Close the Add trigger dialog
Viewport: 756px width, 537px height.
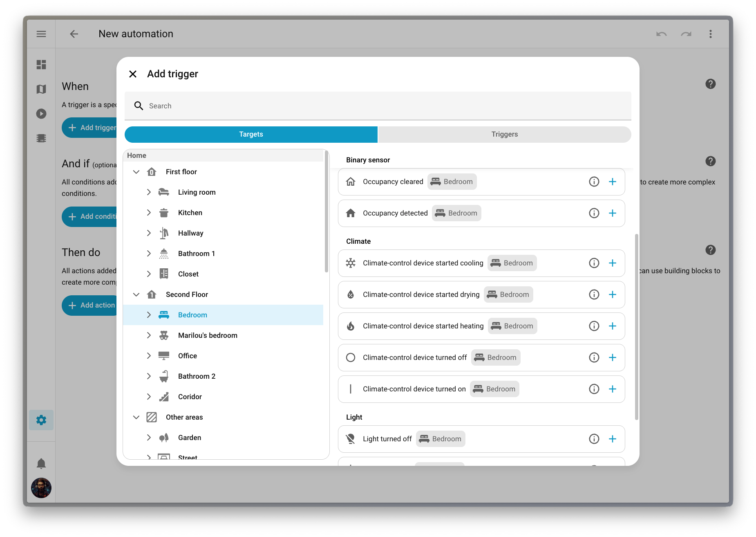[x=133, y=74]
